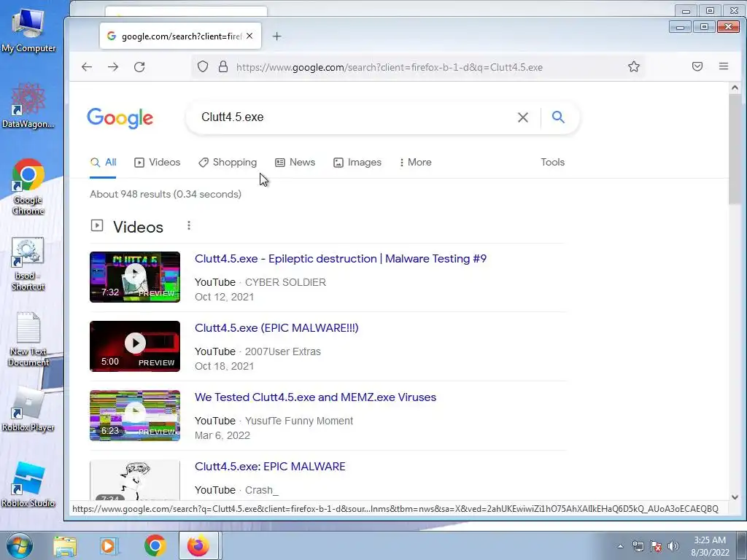Open We Tested Clutt4.5.exe and MEMZ.exe link
Screen dimensions: 747x560
315,397
